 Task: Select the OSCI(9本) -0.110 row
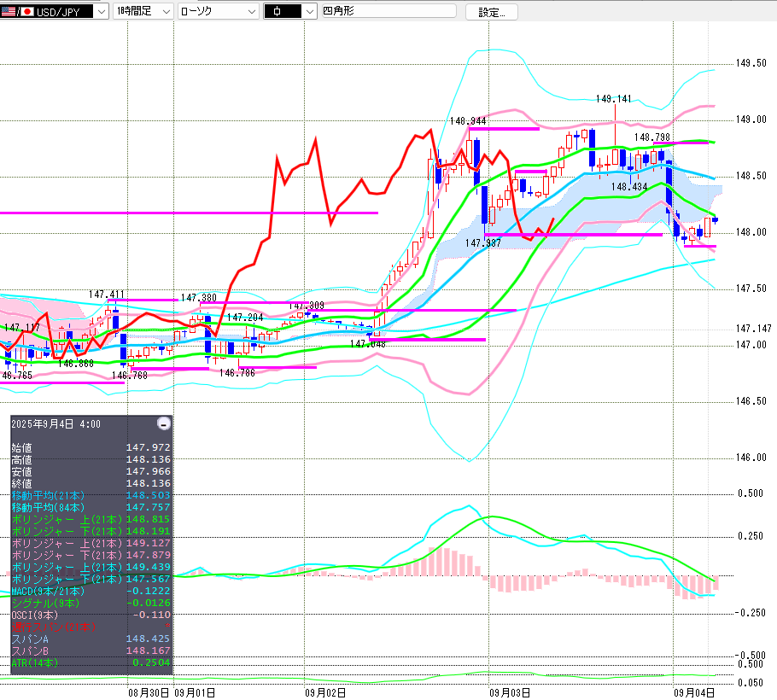(x=91, y=615)
